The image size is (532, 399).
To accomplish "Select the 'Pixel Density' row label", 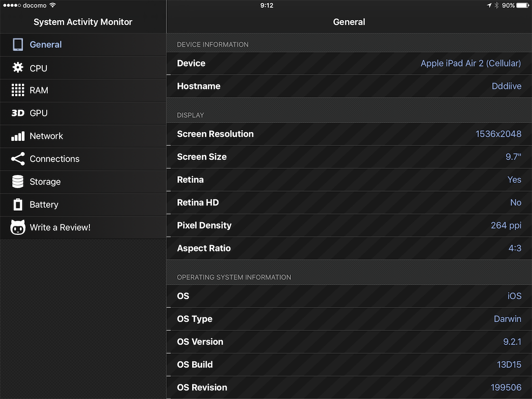I will click(204, 225).
